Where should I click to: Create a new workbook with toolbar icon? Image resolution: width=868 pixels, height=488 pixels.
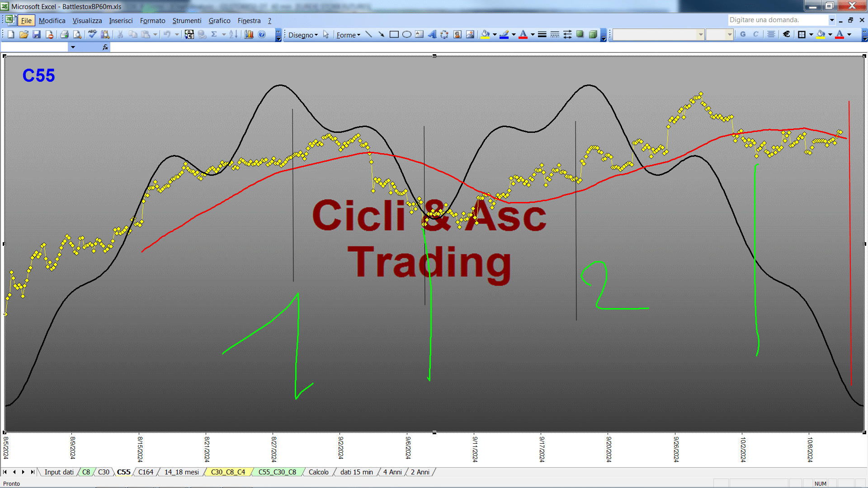[x=11, y=34]
